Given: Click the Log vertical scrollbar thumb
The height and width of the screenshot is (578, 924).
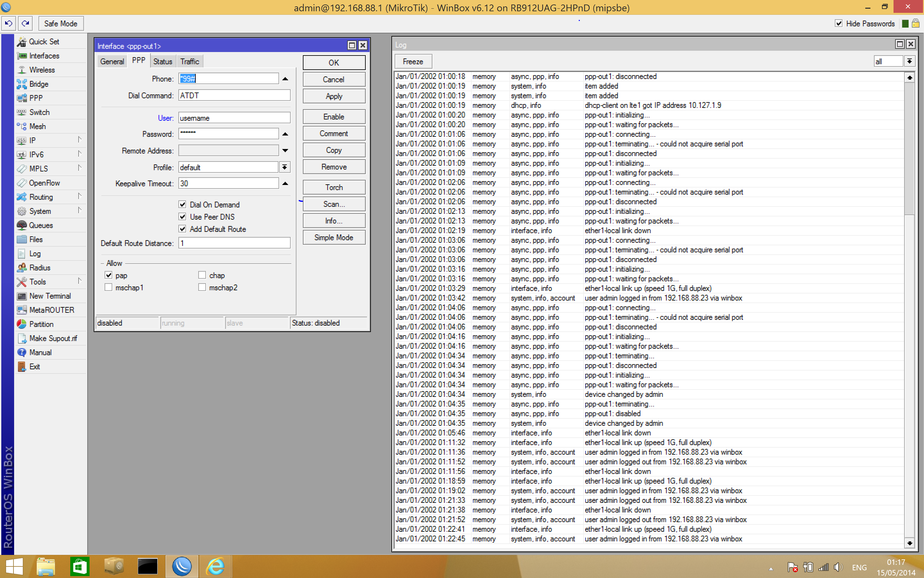Looking at the screenshot, I should [x=910, y=149].
